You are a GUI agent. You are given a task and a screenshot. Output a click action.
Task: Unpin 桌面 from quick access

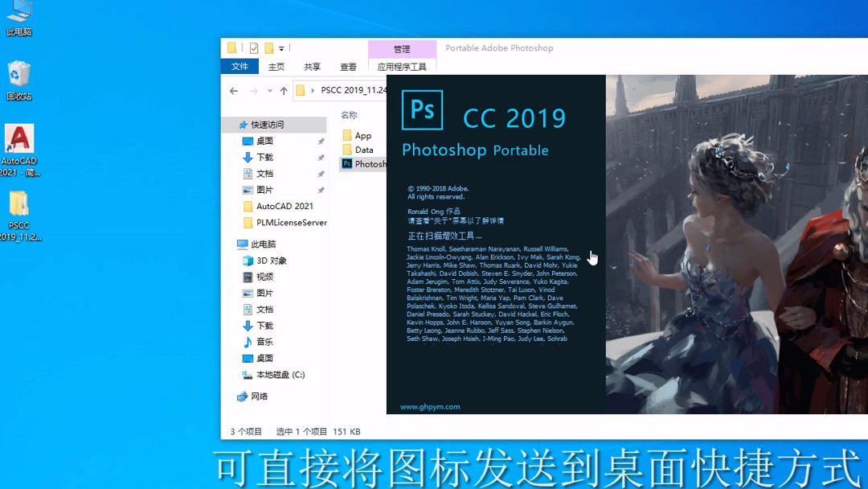click(321, 140)
